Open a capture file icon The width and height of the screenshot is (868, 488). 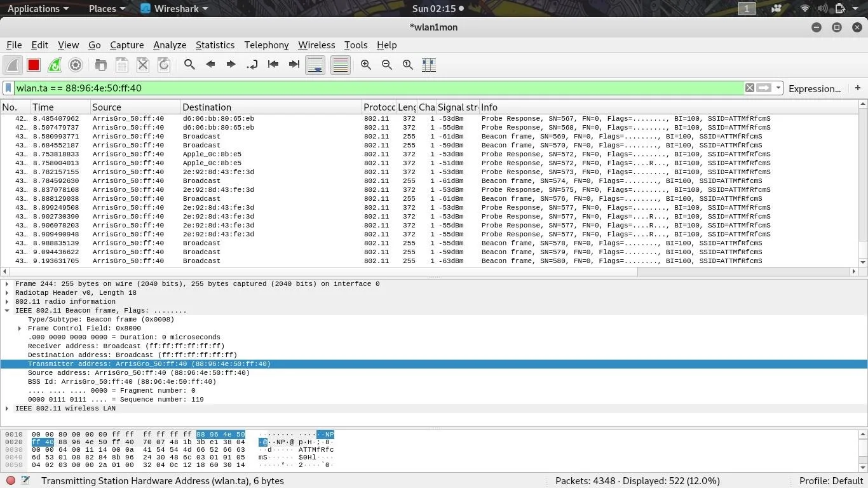click(100, 65)
